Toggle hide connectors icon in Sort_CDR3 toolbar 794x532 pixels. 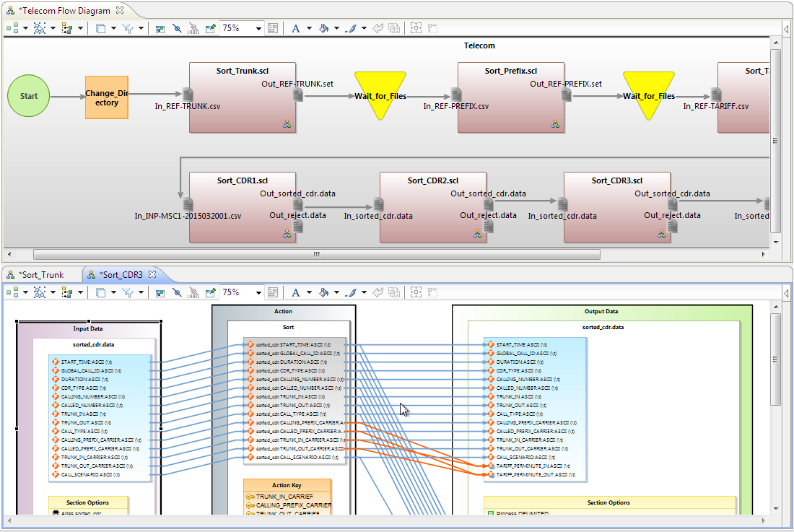tap(177, 292)
